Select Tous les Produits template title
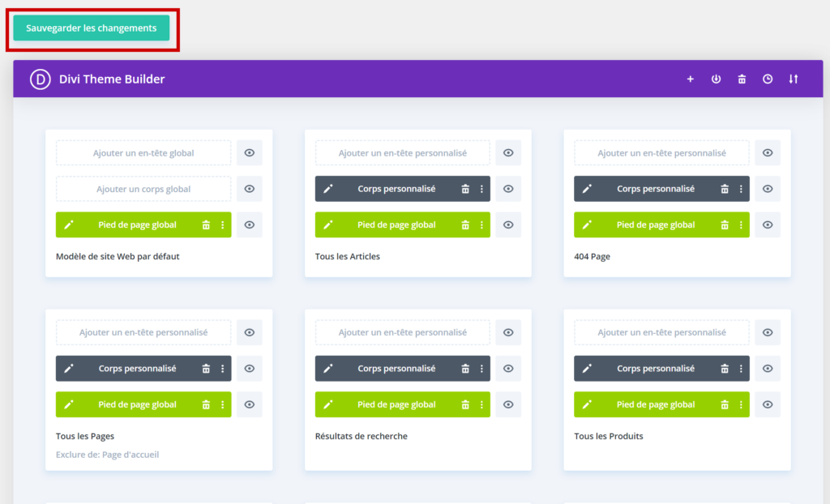The image size is (830, 504). tap(609, 436)
